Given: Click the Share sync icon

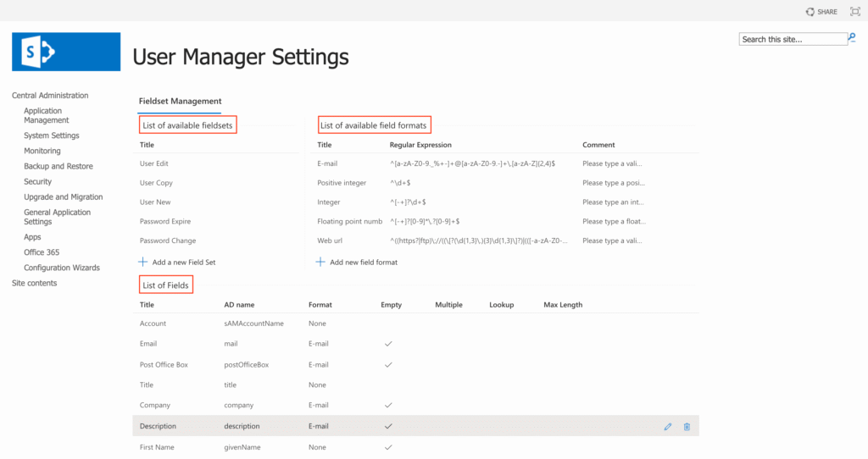Looking at the screenshot, I should (x=810, y=12).
